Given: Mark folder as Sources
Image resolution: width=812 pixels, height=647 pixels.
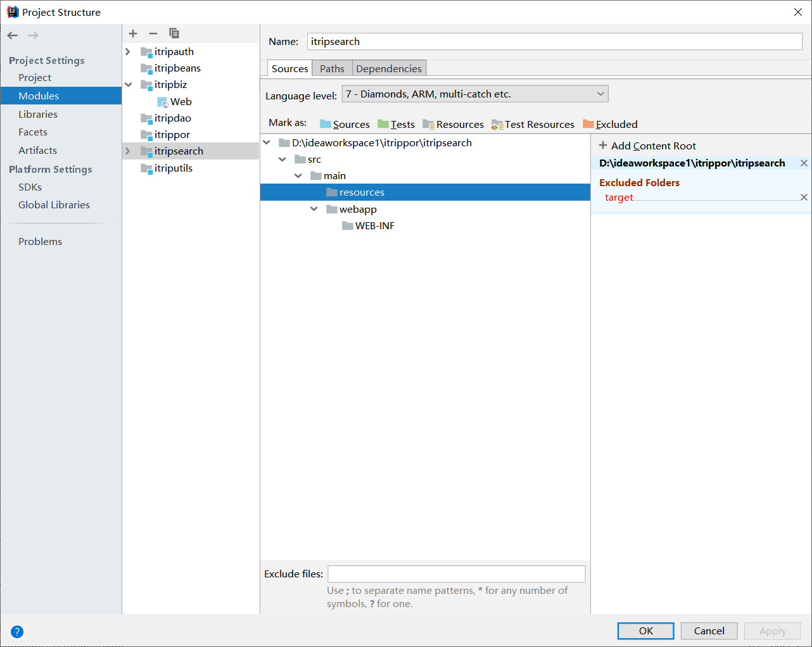Looking at the screenshot, I should point(345,124).
